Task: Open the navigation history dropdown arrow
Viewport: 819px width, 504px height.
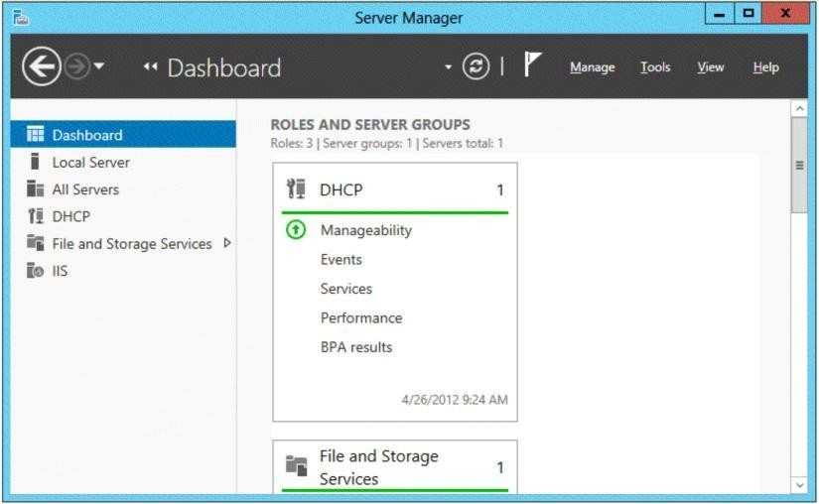Action: pos(99,66)
